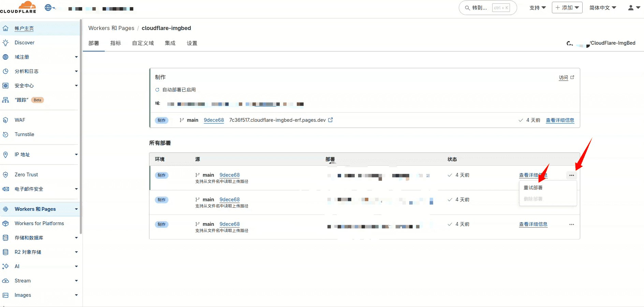Click the 分析和日志 chart icon
The image size is (644, 307).
5,71
